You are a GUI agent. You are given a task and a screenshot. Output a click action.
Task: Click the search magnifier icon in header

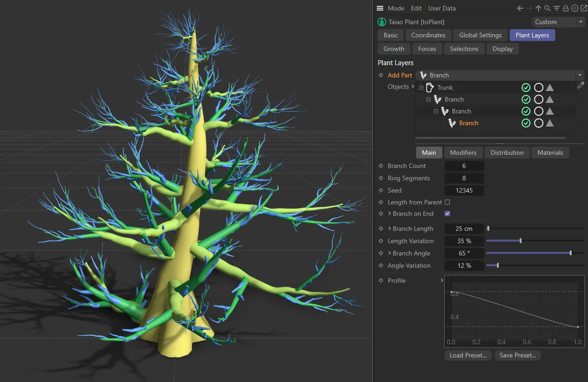[x=547, y=8]
